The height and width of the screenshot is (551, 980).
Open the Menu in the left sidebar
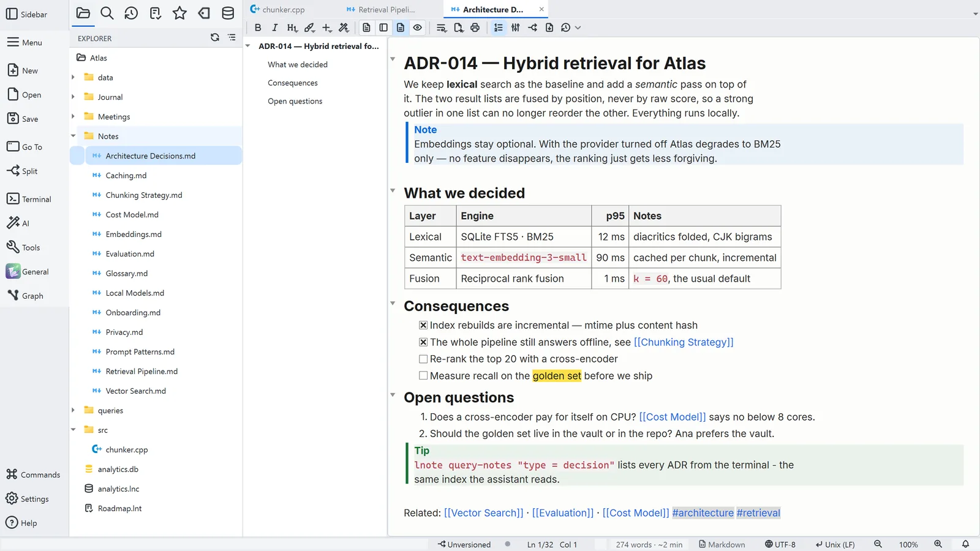[24, 42]
